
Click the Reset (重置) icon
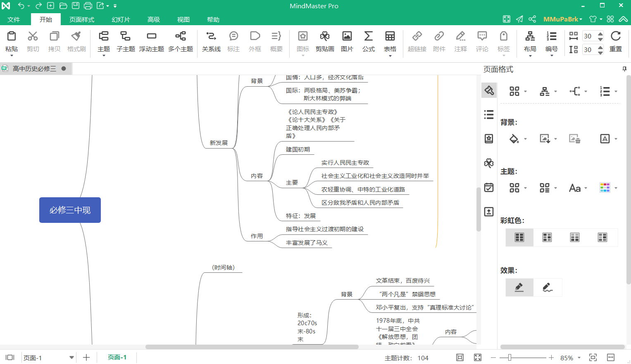point(616,41)
